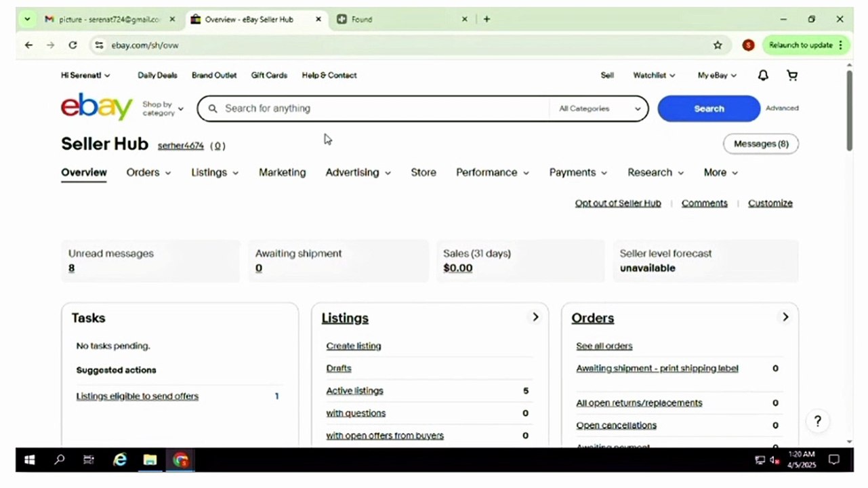Open Windows taskbar search
Screen dimensions: 868x488
tap(60, 460)
